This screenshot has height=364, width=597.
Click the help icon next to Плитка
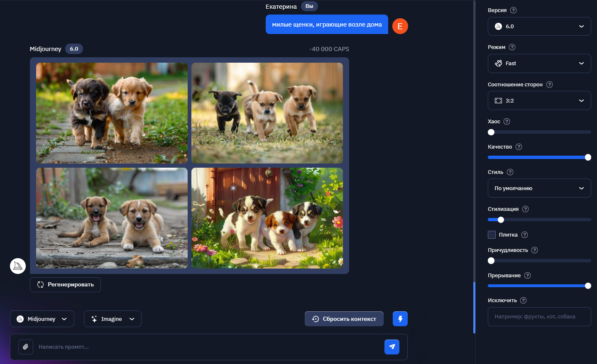pos(524,235)
